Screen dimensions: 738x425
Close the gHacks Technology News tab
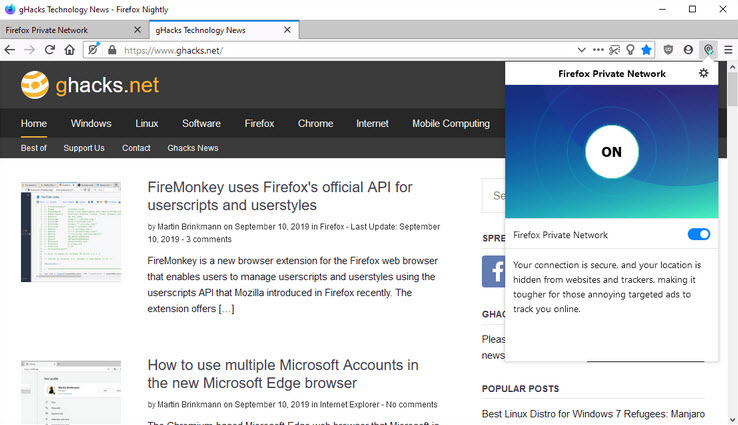click(x=287, y=30)
